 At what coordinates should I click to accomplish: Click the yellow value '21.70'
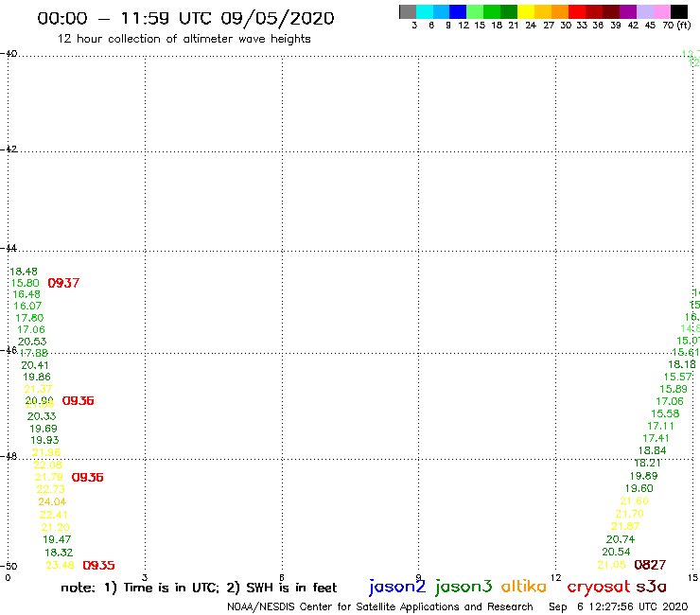coord(629,514)
